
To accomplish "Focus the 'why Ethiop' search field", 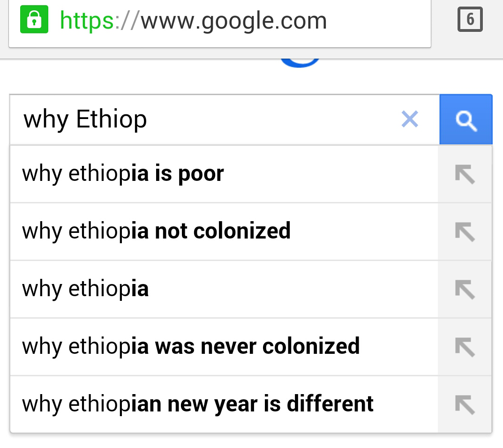I will pos(205,119).
